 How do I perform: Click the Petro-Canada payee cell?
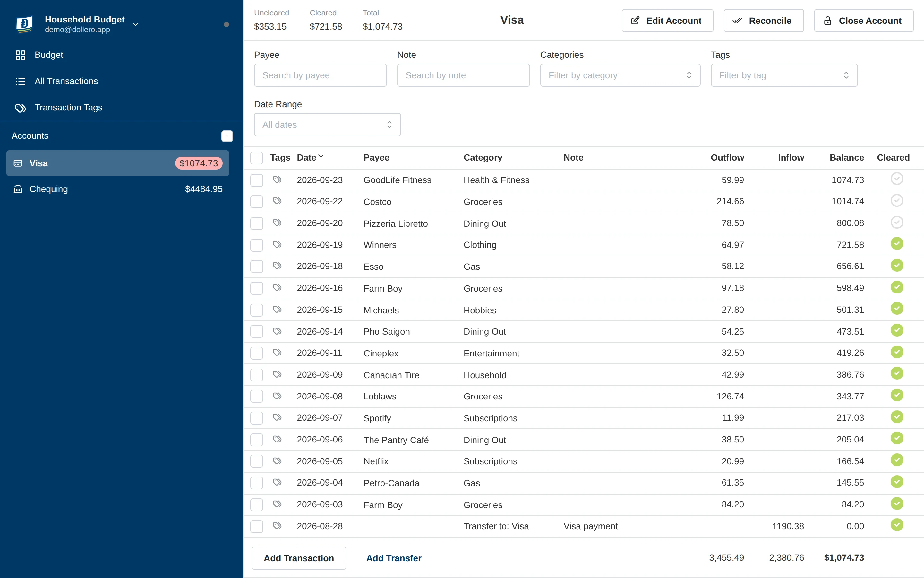pos(391,483)
